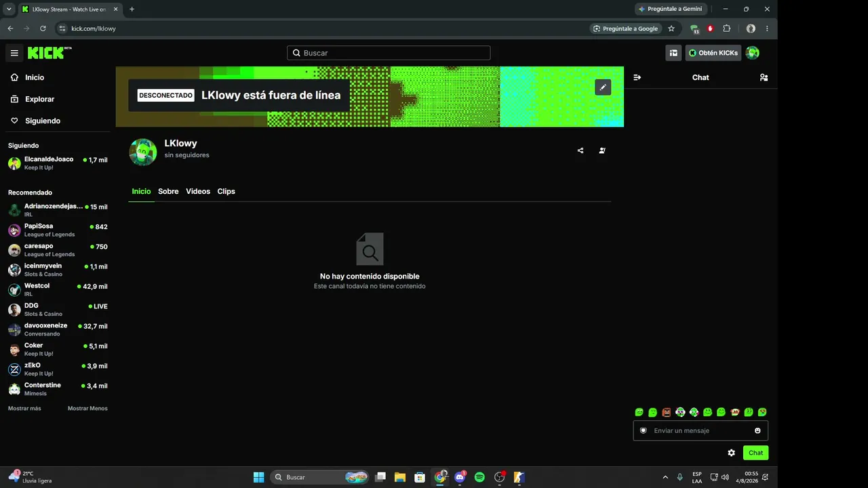Click the LKlowy channel avatar

click(143, 152)
